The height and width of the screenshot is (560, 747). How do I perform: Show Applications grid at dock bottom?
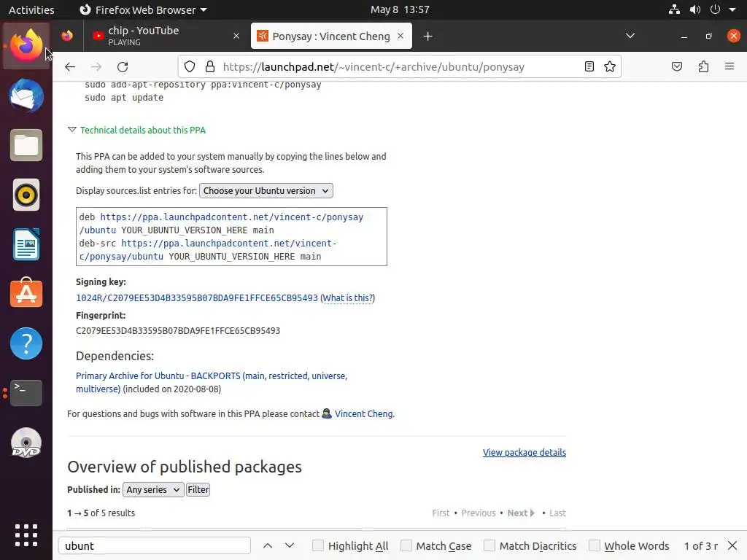pyautogui.click(x=26, y=535)
